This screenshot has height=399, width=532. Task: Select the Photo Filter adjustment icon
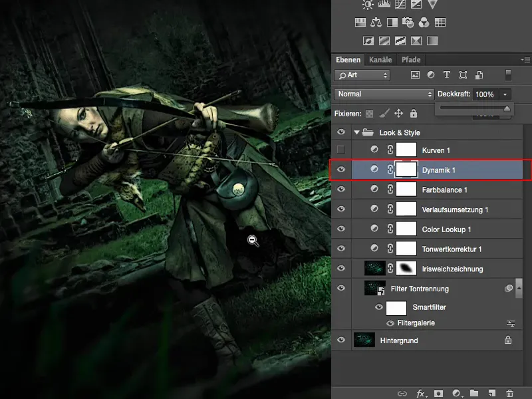click(409, 22)
